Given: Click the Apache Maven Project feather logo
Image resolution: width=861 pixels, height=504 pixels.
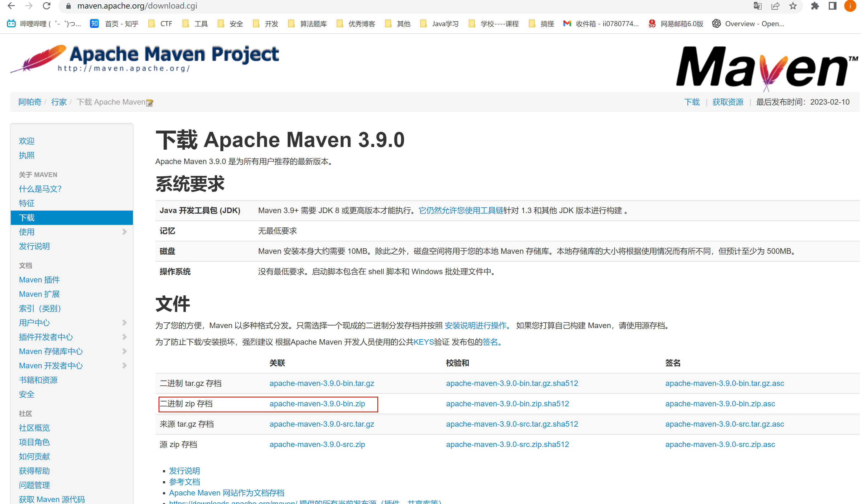Looking at the screenshot, I should (x=145, y=59).
